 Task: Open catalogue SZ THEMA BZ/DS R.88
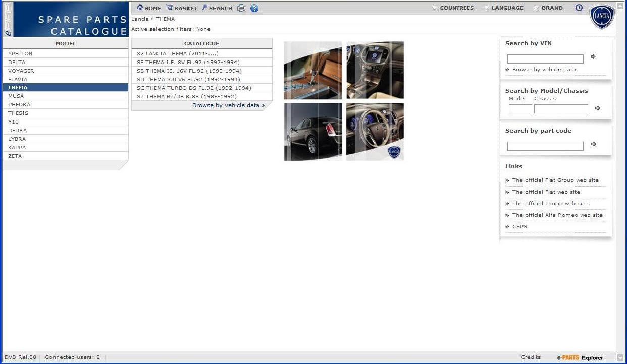click(202, 96)
